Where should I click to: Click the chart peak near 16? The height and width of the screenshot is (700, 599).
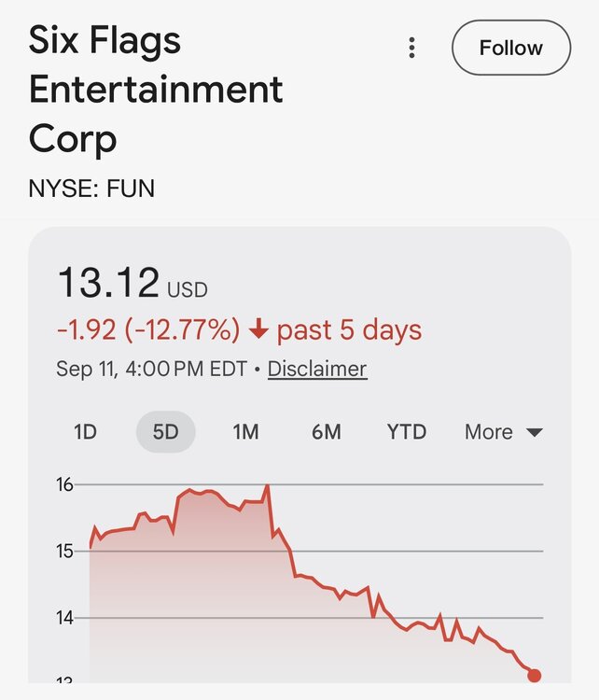tap(268, 486)
